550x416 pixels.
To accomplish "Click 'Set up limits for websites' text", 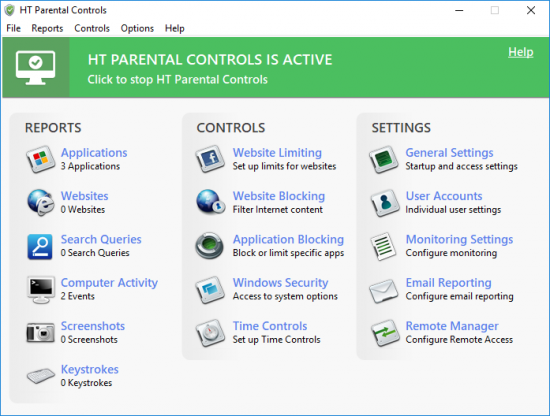I will click(284, 166).
